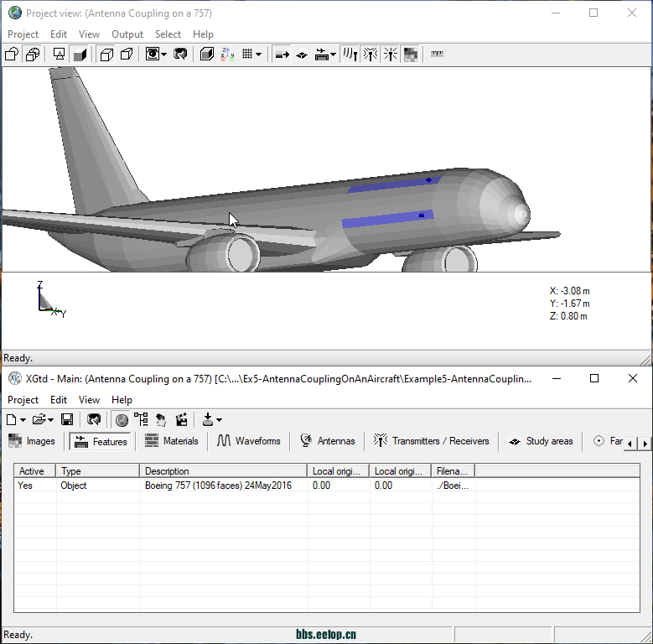Select the Boeing 757 (1096 faces) row

pyautogui.click(x=327, y=486)
